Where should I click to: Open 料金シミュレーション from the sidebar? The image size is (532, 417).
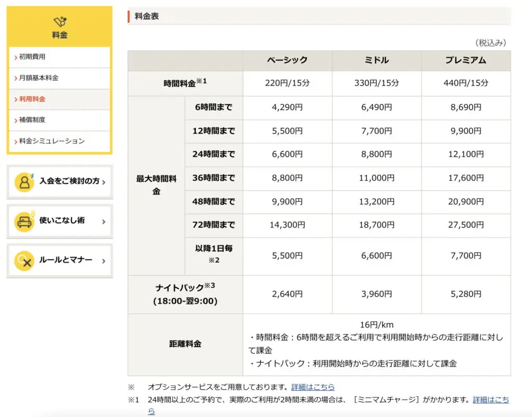pyautogui.click(x=51, y=141)
